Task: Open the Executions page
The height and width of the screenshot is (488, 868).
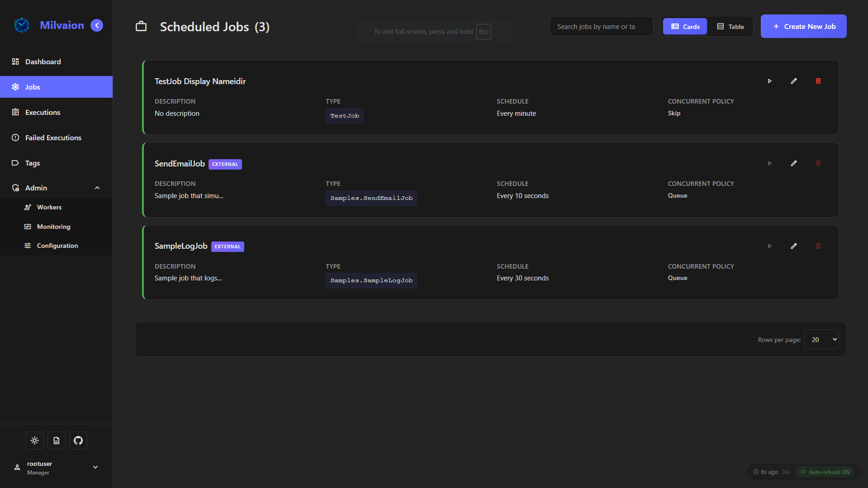Action: [42, 112]
